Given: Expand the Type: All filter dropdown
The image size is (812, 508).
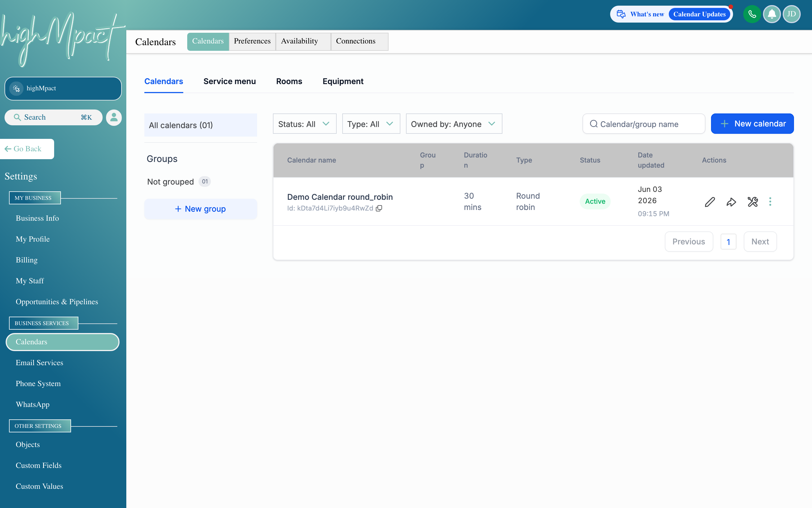Looking at the screenshot, I should [371, 124].
